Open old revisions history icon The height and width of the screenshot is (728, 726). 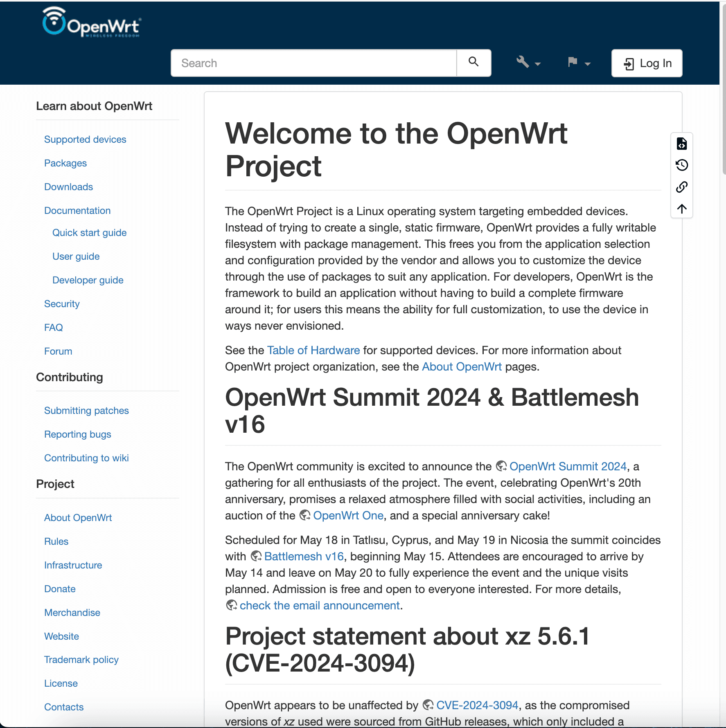[x=682, y=165]
